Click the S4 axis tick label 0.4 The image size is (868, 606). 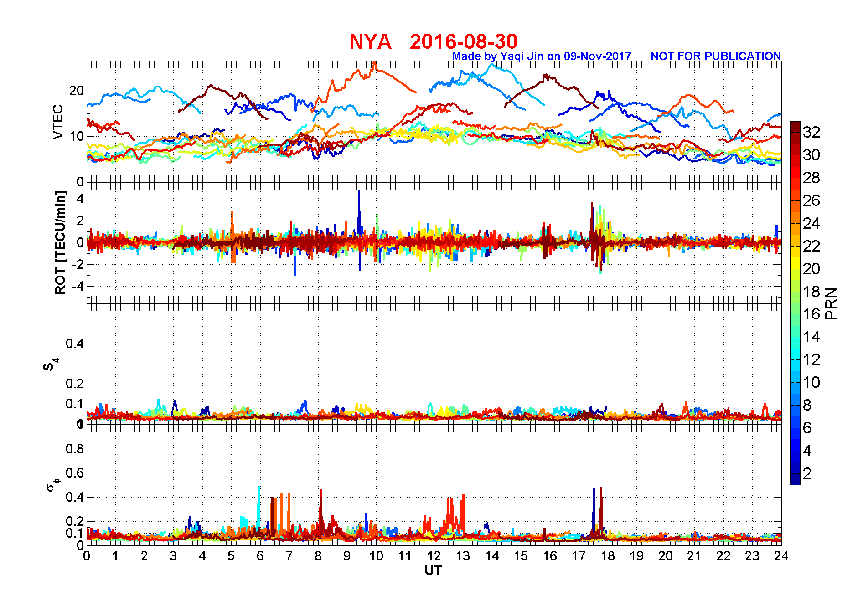(75, 344)
